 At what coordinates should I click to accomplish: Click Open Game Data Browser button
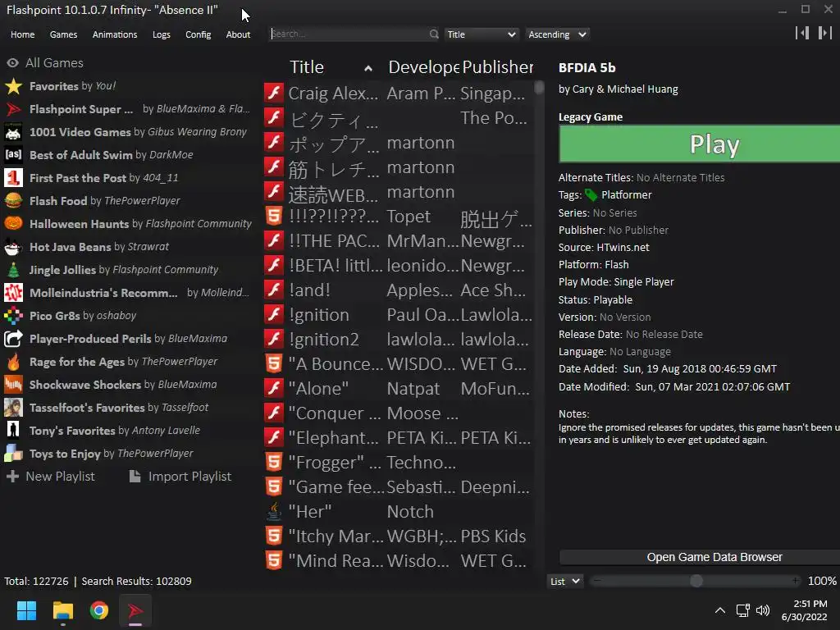[x=699, y=557]
